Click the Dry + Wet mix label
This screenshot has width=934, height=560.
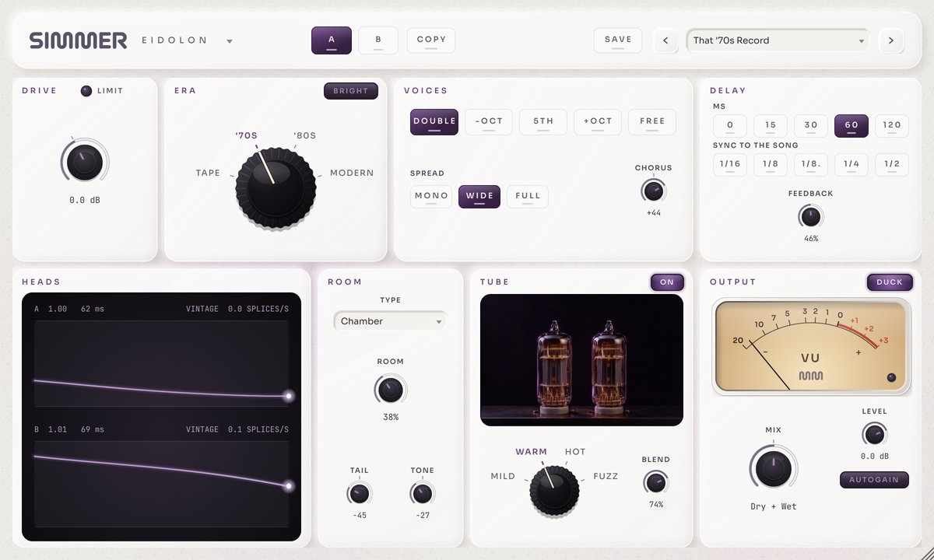[x=773, y=507]
